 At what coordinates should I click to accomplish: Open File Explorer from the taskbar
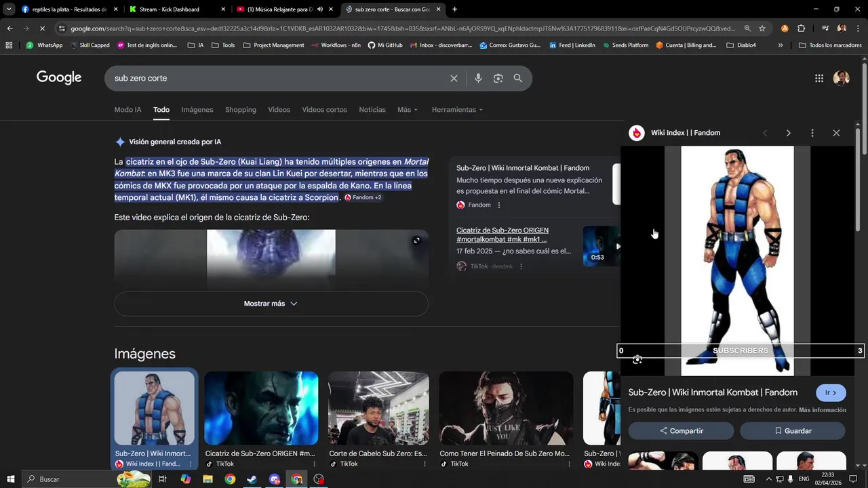coord(208,479)
